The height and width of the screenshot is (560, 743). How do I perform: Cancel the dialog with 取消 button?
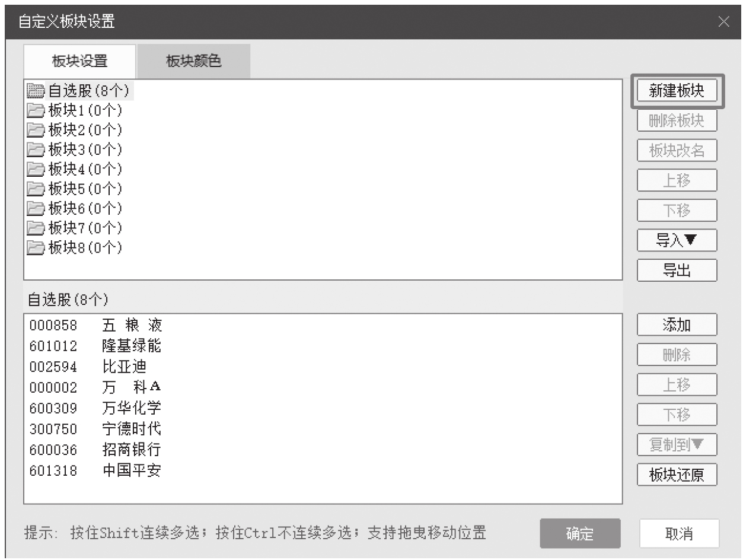pyautogui.click(x=680, y=533)
